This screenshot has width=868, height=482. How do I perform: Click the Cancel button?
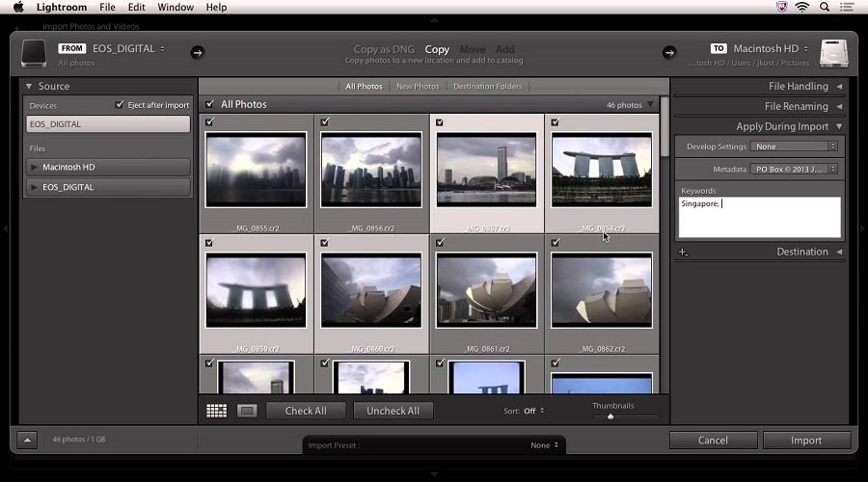[x=713, y=441]
